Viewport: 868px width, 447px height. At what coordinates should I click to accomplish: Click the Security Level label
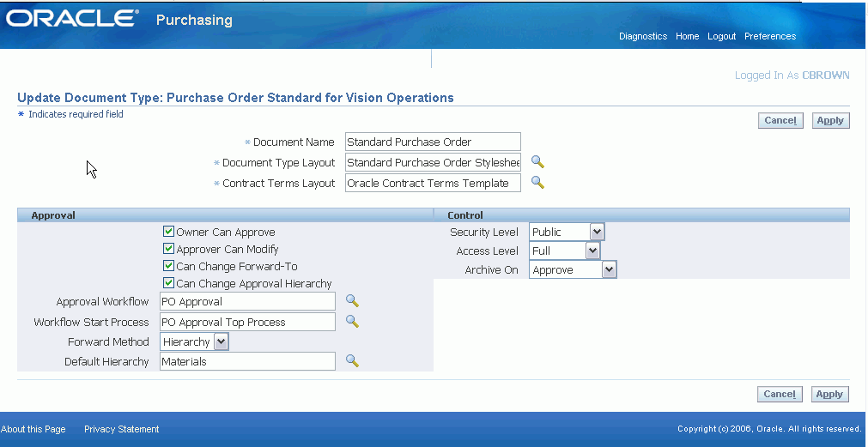click(x=484, y=232)
